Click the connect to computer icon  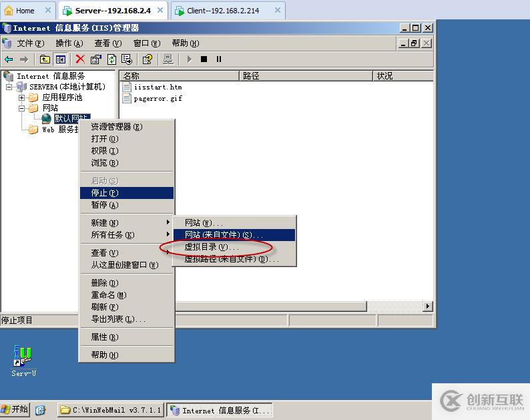(x=168, y=59)
